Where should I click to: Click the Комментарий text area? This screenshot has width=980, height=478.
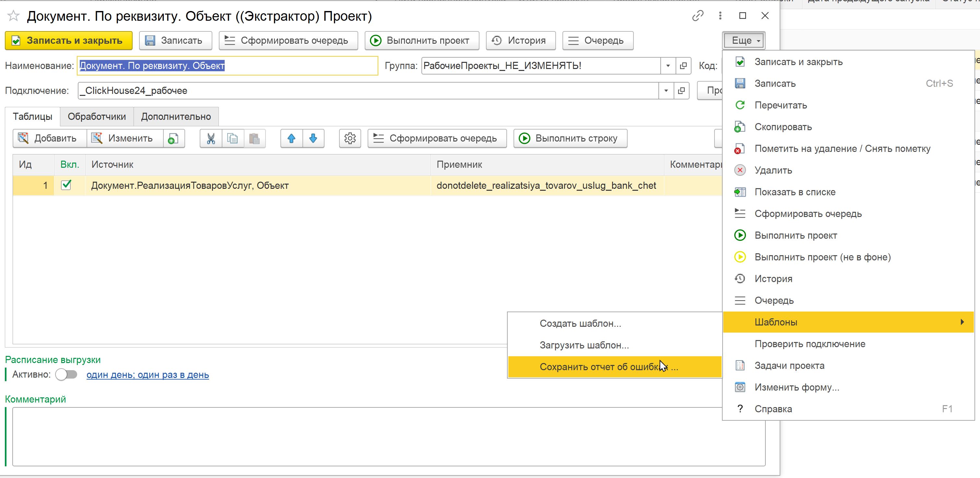(x=389, y=437)
